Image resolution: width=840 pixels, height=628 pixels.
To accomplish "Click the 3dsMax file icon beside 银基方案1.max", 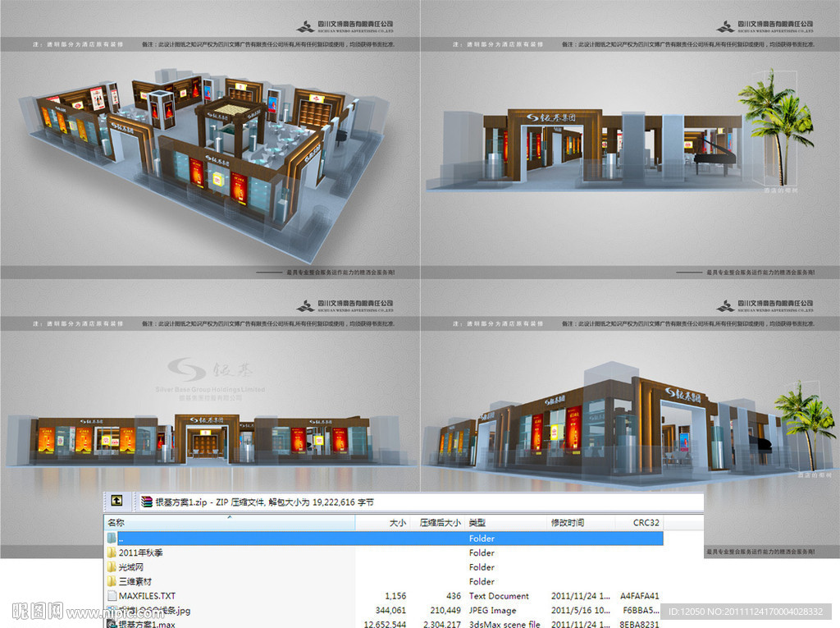I will point(112,624).
